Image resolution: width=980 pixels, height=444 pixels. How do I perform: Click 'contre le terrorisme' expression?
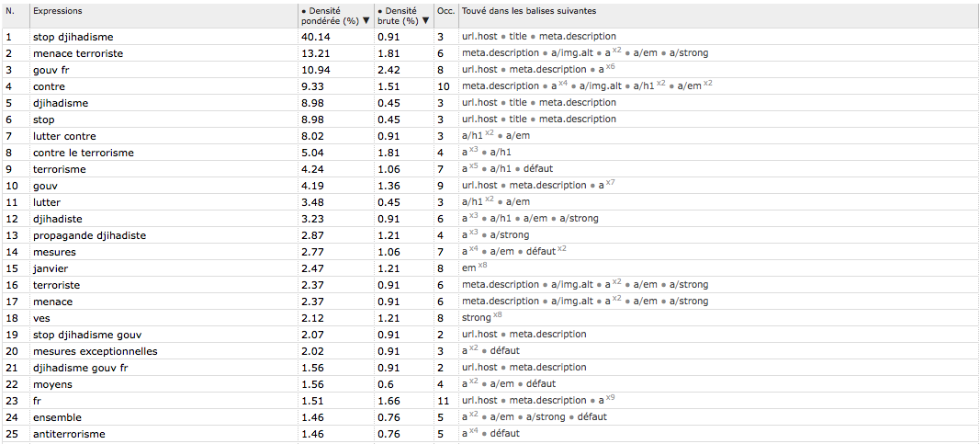[84, 153]
